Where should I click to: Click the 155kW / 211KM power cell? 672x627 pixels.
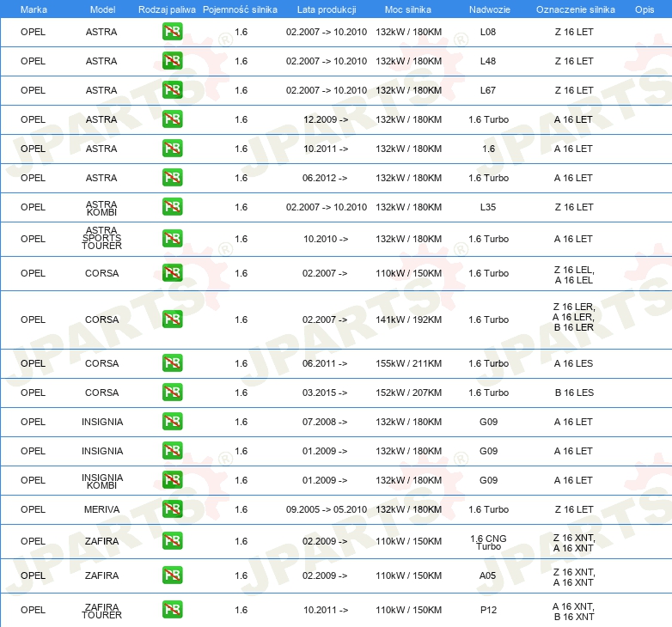pos(408,363)
